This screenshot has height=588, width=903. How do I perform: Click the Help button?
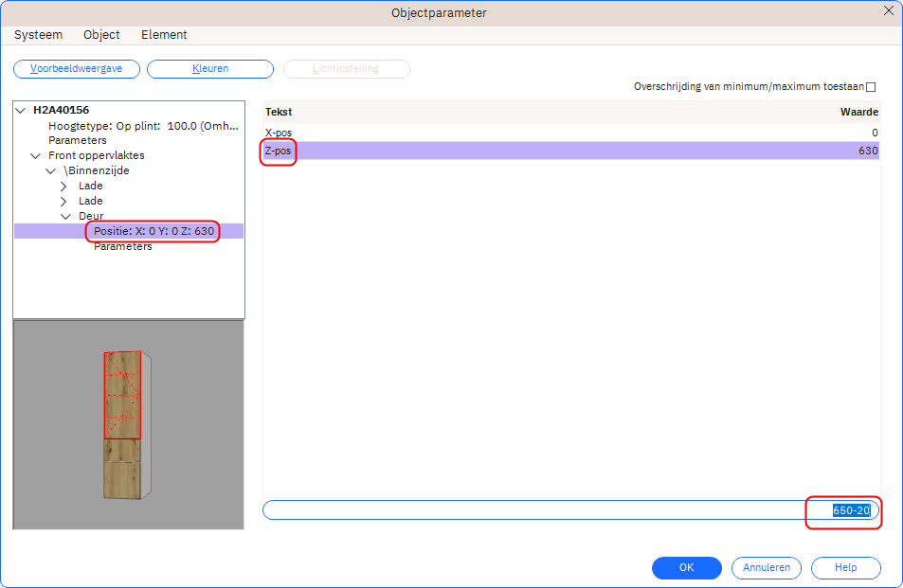[846, 567]
